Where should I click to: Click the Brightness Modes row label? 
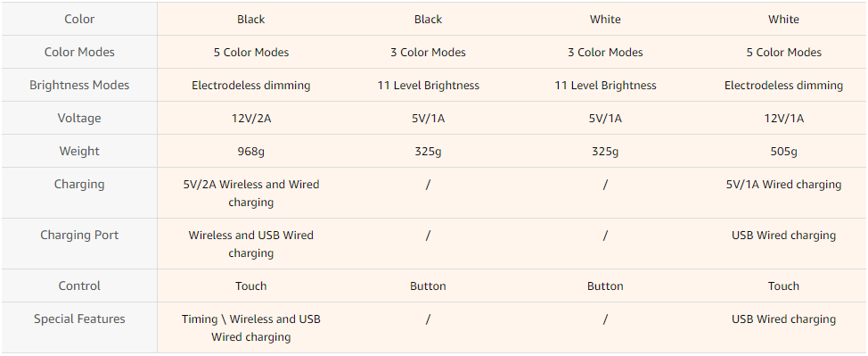[x=79, y=85]
